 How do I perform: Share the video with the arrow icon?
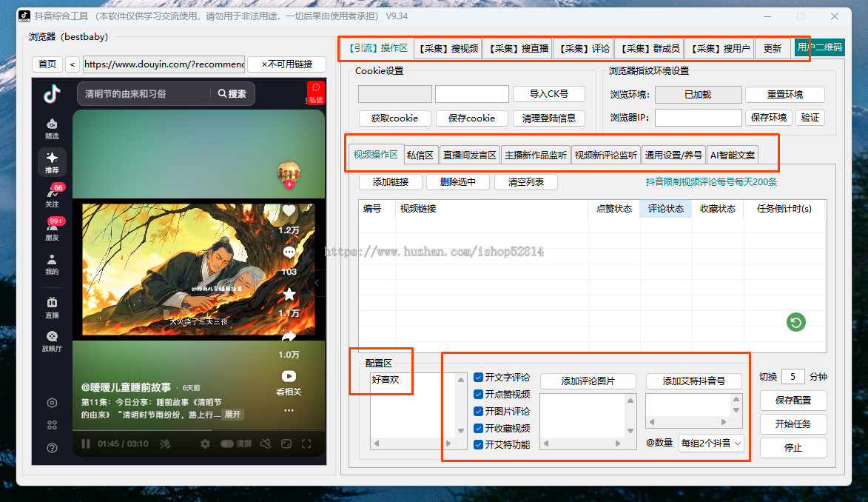pos(289,335)
